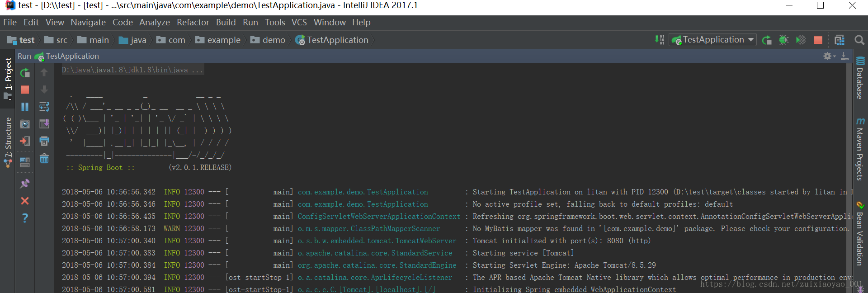Image resolution: width=868 pixels, height=293 pixels.
Task: Move up the stack trace arrow
Action: [x=44, y=72]
